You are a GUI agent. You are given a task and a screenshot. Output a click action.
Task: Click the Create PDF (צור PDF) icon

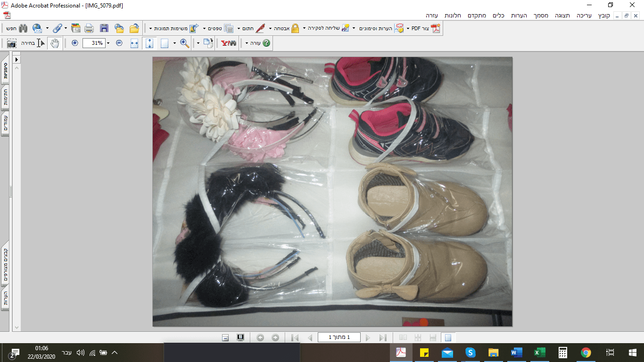(435, 28)
